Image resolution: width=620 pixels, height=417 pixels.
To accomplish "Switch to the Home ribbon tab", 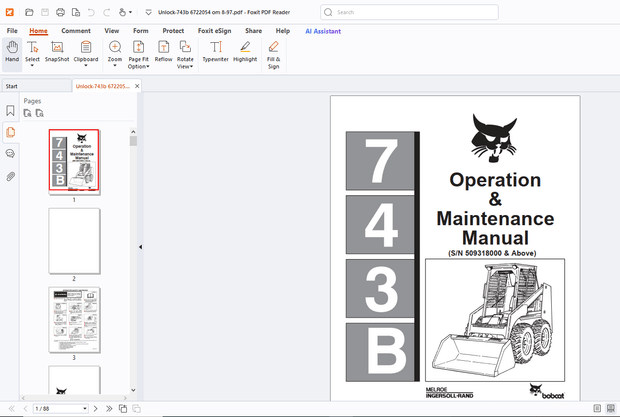I will pyautogui.click(x=38, y=31).
